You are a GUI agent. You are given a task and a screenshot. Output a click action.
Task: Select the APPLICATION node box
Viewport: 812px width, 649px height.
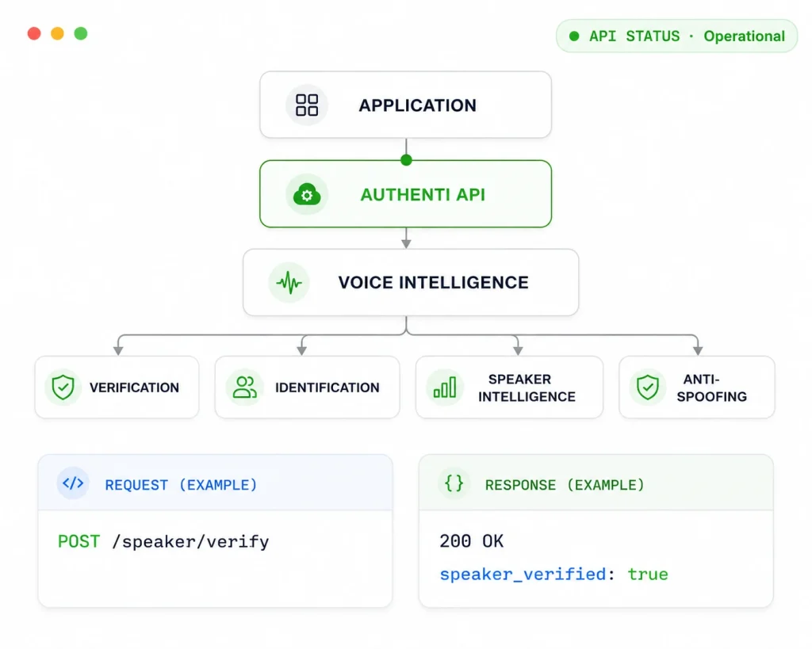[x=405, y=105]
